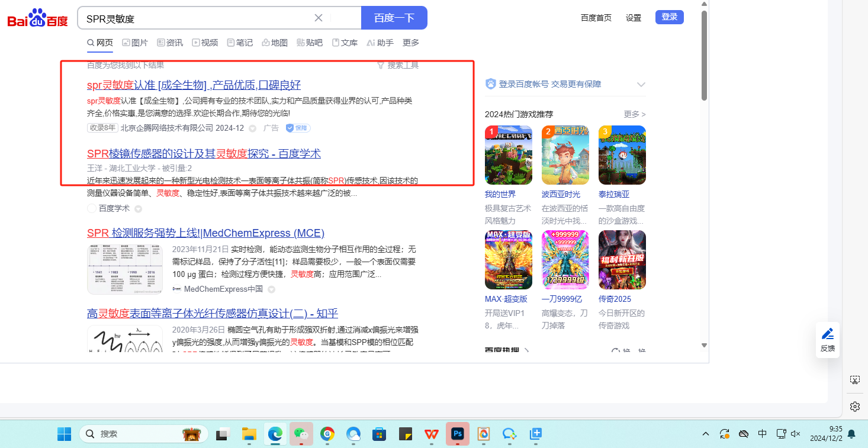Click the 登录 button
This screenshot has height=448, width=868.
(670, 17)
